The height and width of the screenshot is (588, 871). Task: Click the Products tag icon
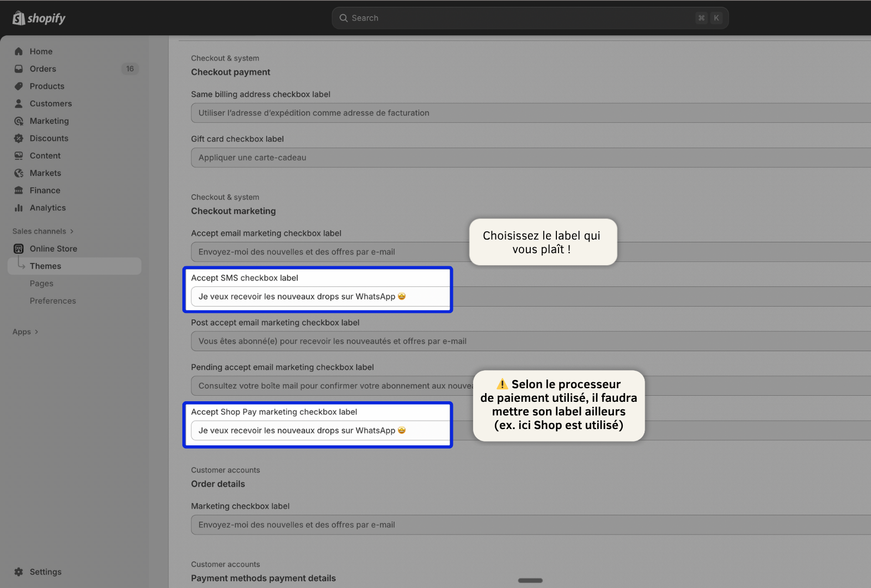[x=19, y=86]
